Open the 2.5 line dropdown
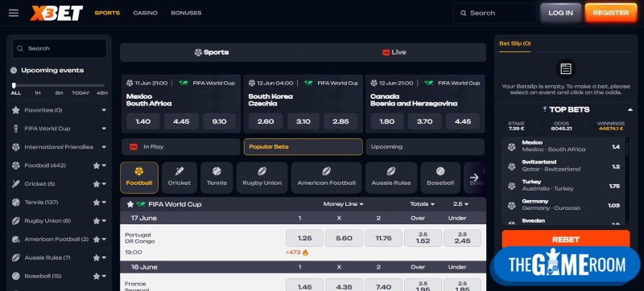Image resolution: width=644 pixels, height=291 pixels. click(460, 204)
